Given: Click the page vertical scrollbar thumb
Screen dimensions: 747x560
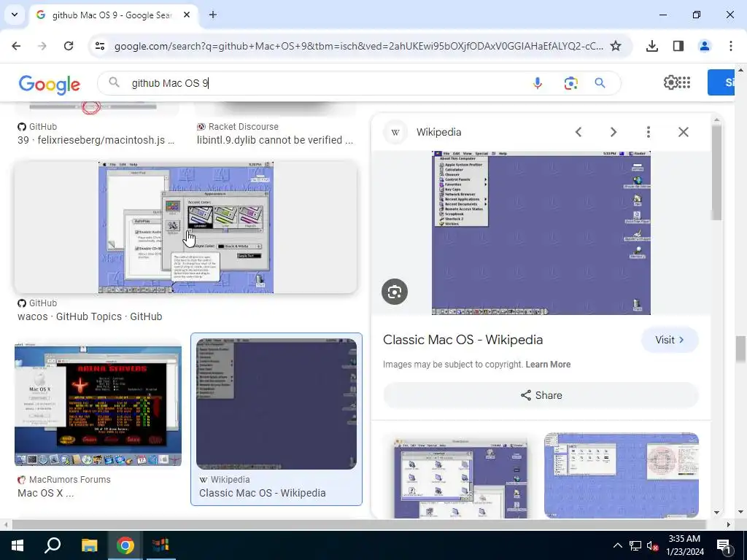Looking at the screenshot, I should tap(740, 349).
